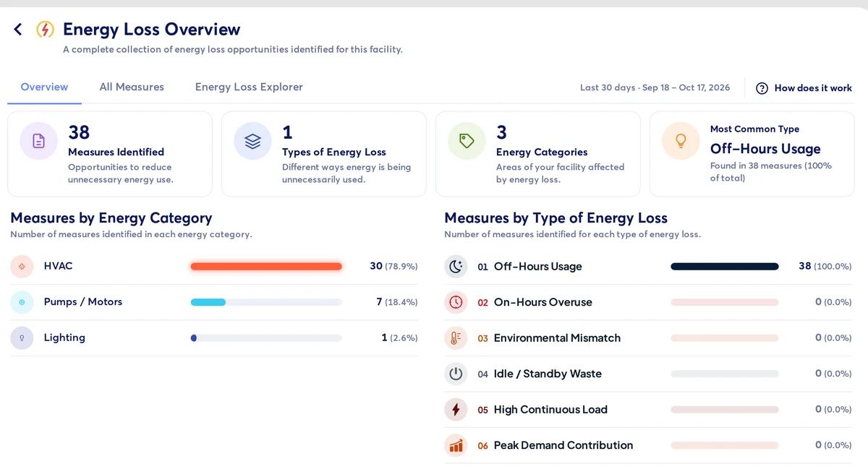Click the 30 (78.9%) HVAC value
This screenshot has height=472, width=868.
393,266
